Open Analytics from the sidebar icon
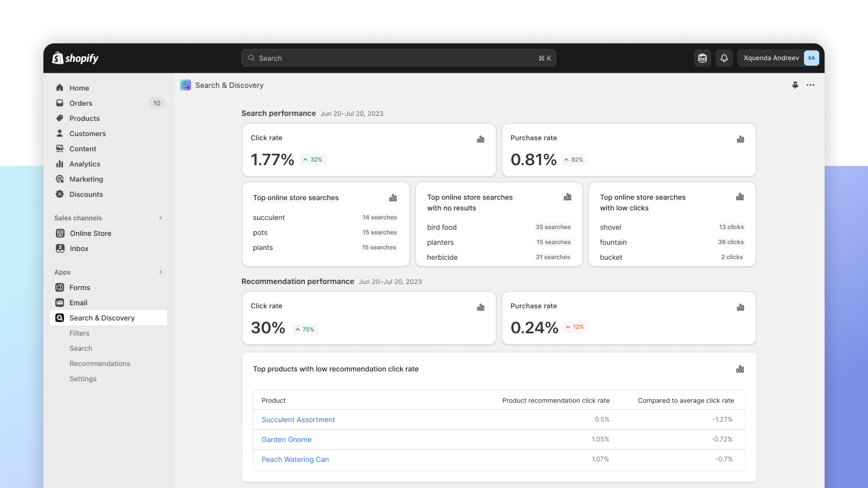 point(60,164)
